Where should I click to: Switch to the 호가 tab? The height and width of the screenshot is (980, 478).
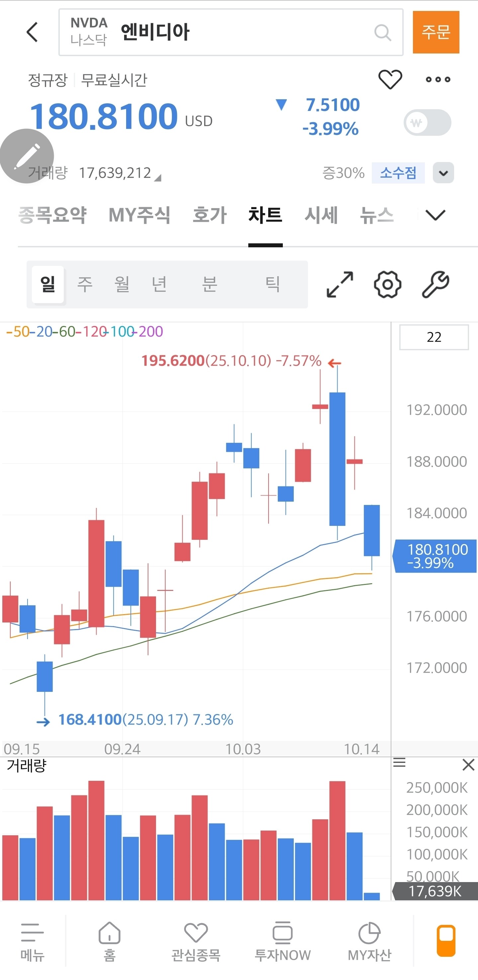[x=209, y=215]
